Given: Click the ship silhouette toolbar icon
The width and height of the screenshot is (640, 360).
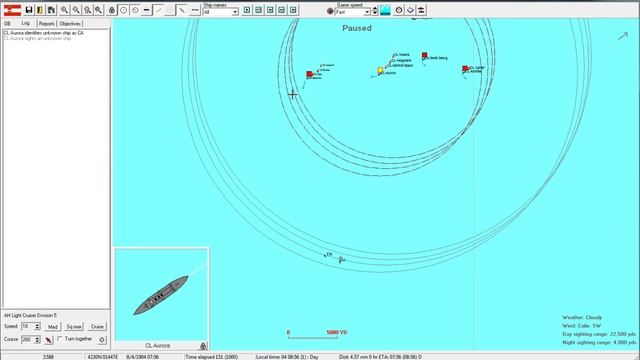Looking at the screenshot, I should pyautogui.click(x=112, y=10).
